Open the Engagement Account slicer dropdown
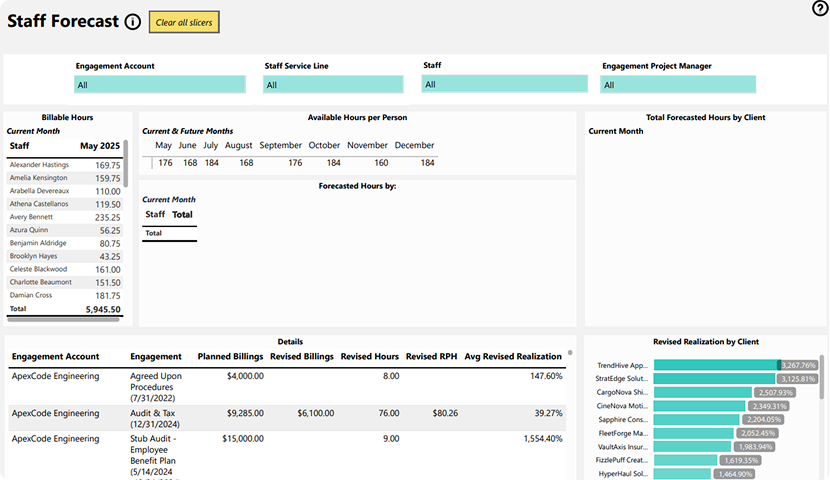This screenshot has width=830, height=480. coord(159,85)
